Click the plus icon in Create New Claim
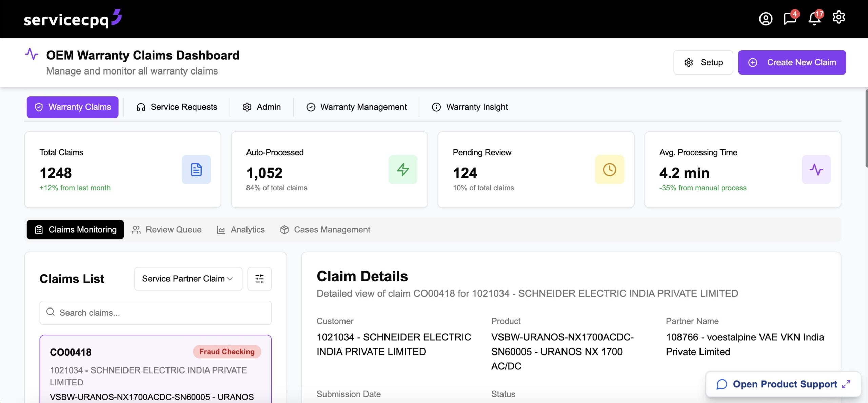This screenshot has width=868, height=403. coord(753,63)
